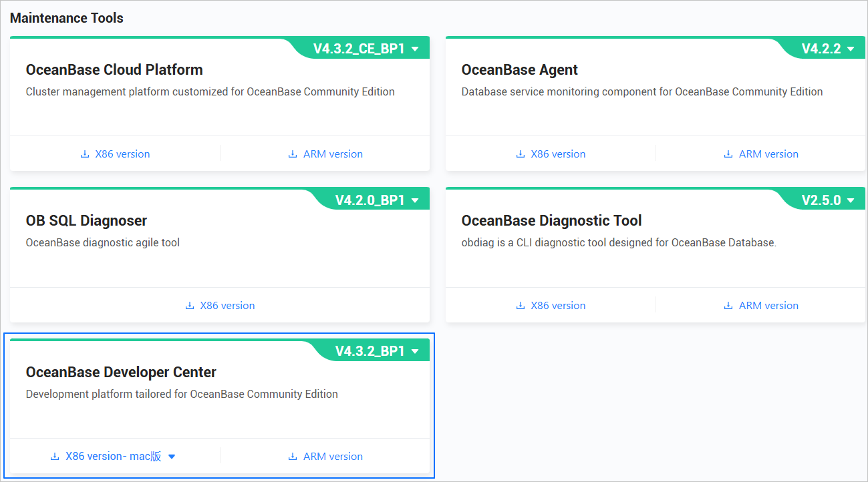
Task: Select the OB SQL Diagnoser title
Action: point(86,220)
